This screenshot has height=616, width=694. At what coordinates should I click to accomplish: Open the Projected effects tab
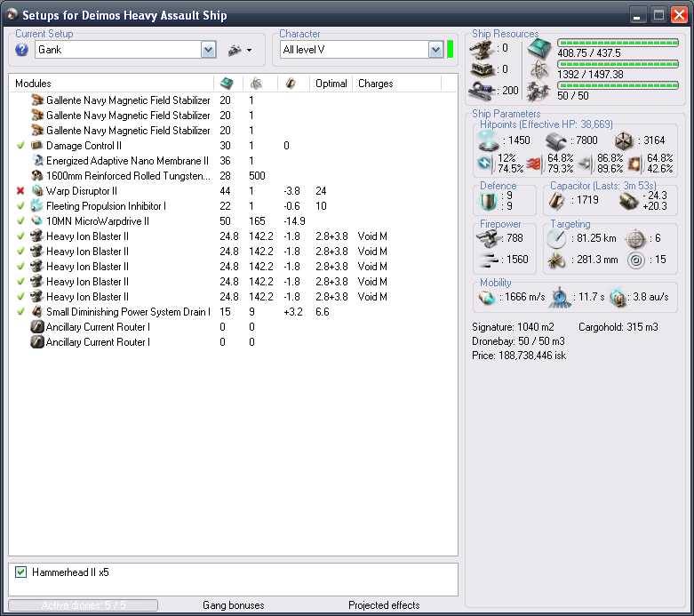[384, 605]
